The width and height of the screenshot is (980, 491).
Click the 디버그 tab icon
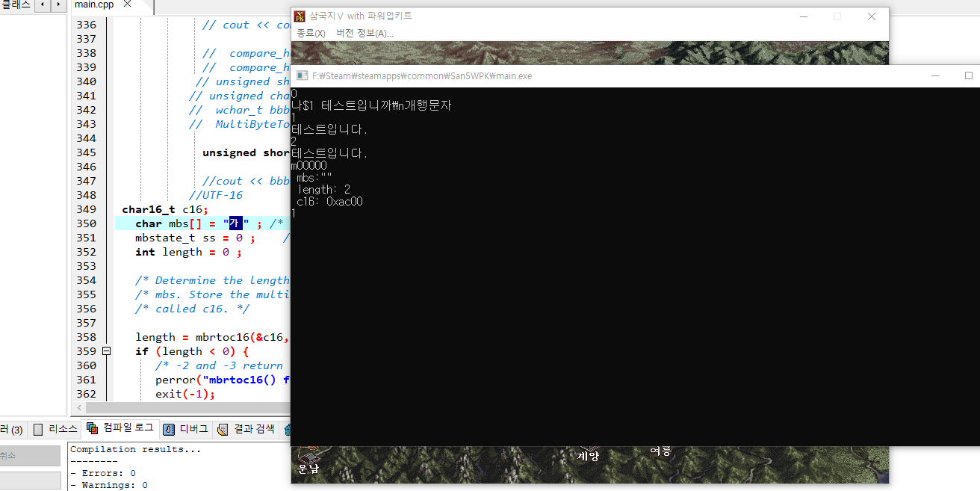click(169, 429)
